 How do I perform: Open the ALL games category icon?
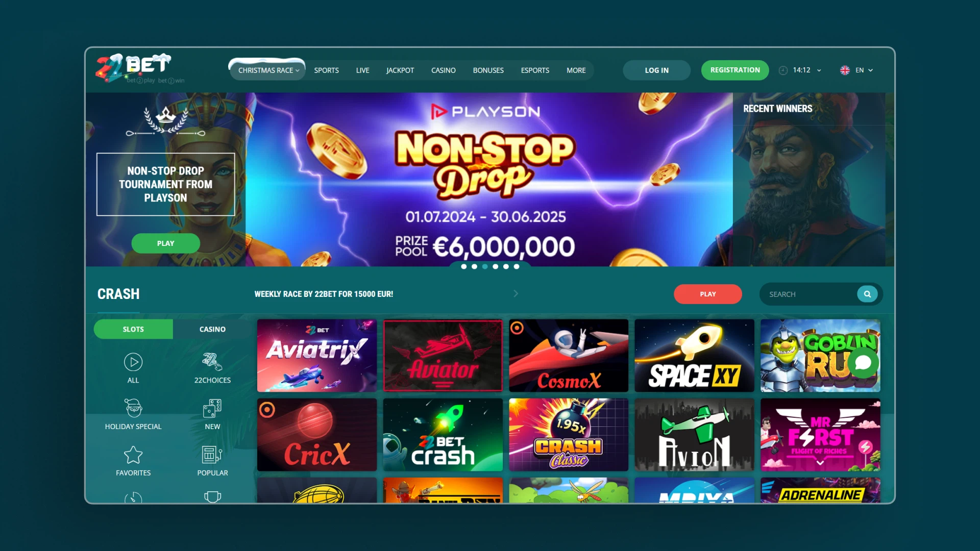point(133,362)
